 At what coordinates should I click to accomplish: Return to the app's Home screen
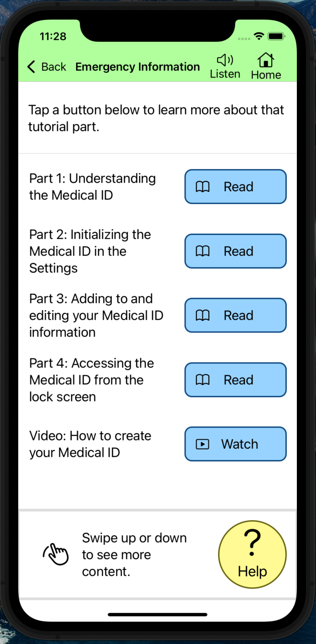coord(265,65)
